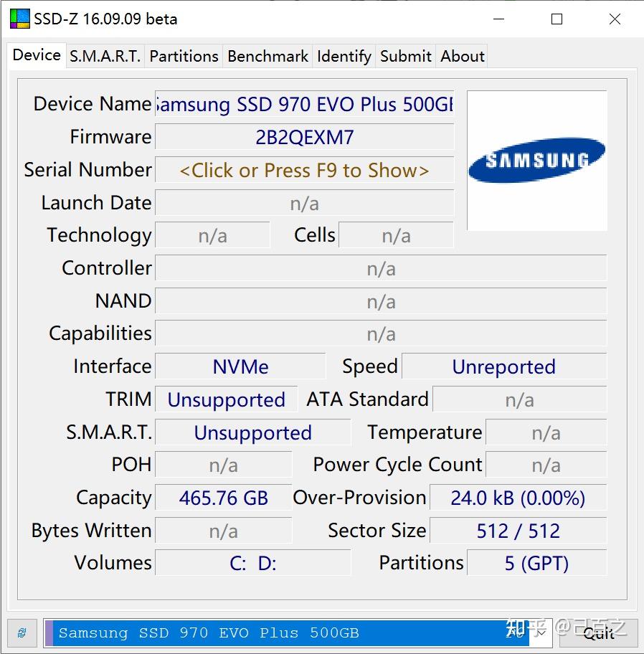Select the Firmware value 2B2QEXM7
This screenshot has width=644, height=654.
point(305,137)
